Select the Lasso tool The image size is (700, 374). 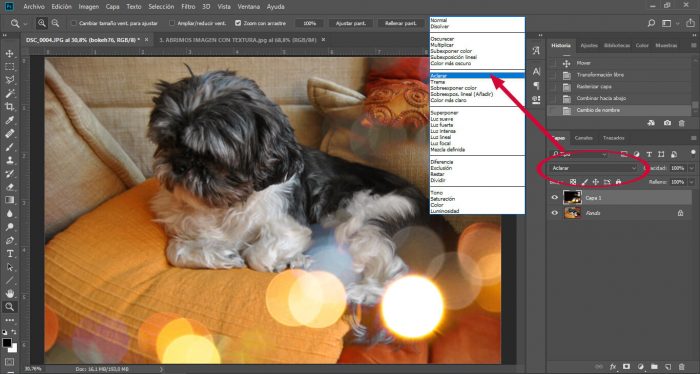coord(9,80)
